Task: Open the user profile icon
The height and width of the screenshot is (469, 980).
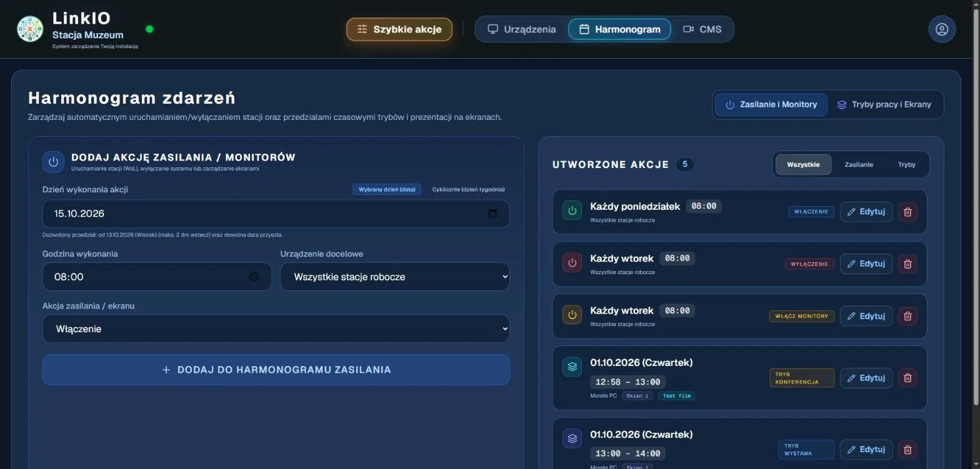Action: coord(941,29)
